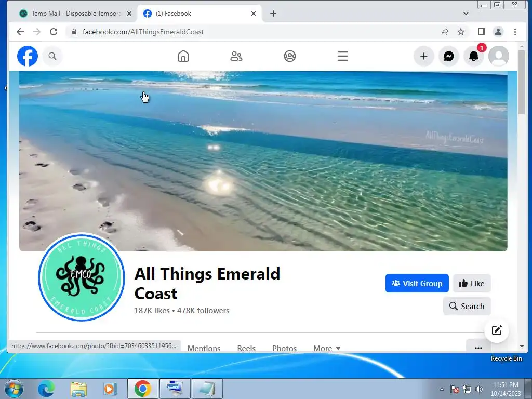532x399 pixels.
Task: Click the Create plus button
Action: (x=424, y=56)
